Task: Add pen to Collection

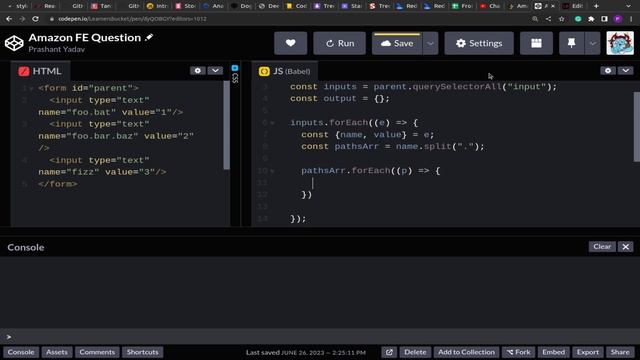Action: tap(466, 352)
